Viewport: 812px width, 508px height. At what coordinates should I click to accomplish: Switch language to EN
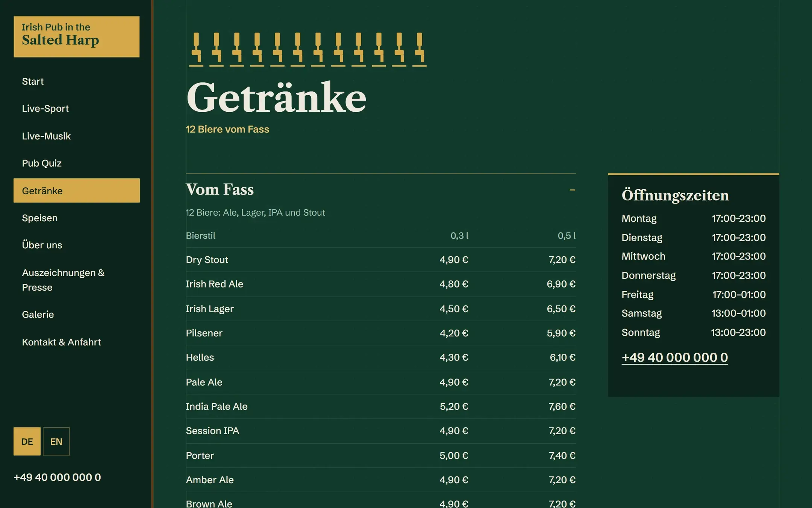click(x=56, y=441)
